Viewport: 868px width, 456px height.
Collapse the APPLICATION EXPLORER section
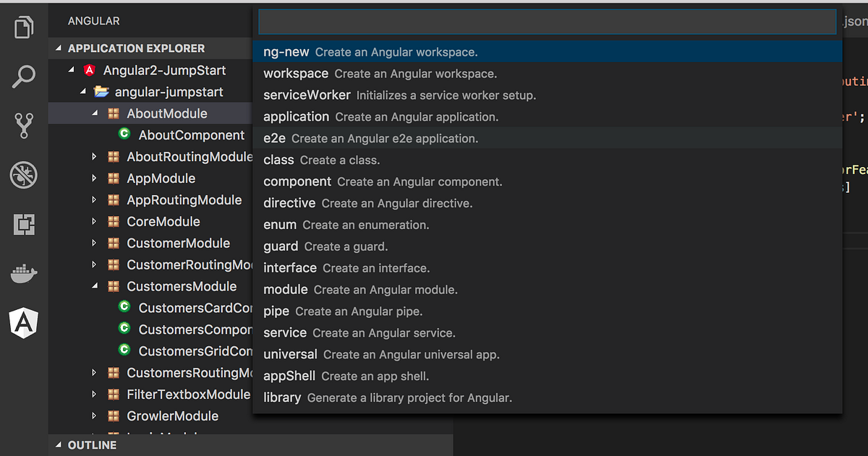59,48
